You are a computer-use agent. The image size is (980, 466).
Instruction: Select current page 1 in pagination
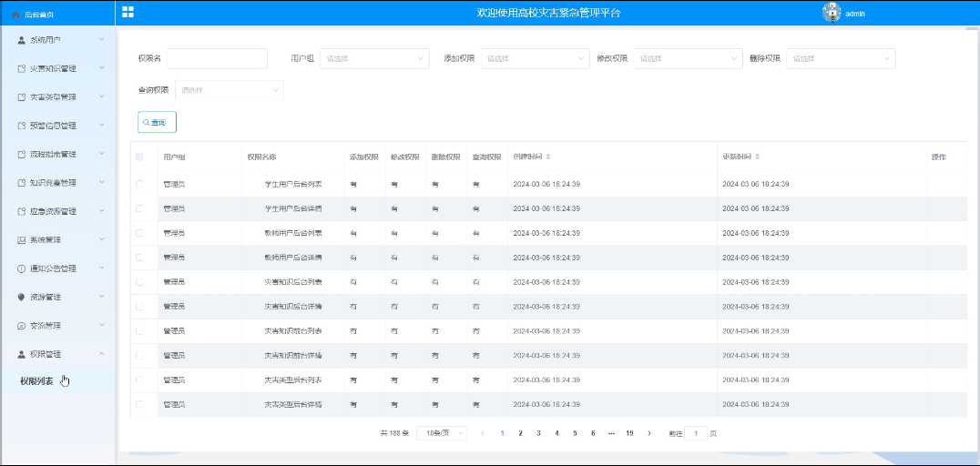point(502,433)
